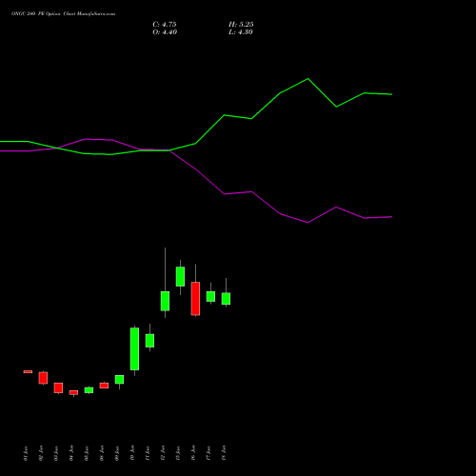Click the small red candle above date 04
476x476 pixels.
(73, 392)
